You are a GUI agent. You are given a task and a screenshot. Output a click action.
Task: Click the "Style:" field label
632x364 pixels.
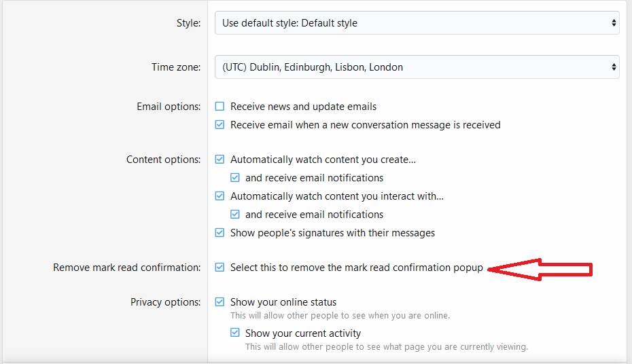click(188, 23)
